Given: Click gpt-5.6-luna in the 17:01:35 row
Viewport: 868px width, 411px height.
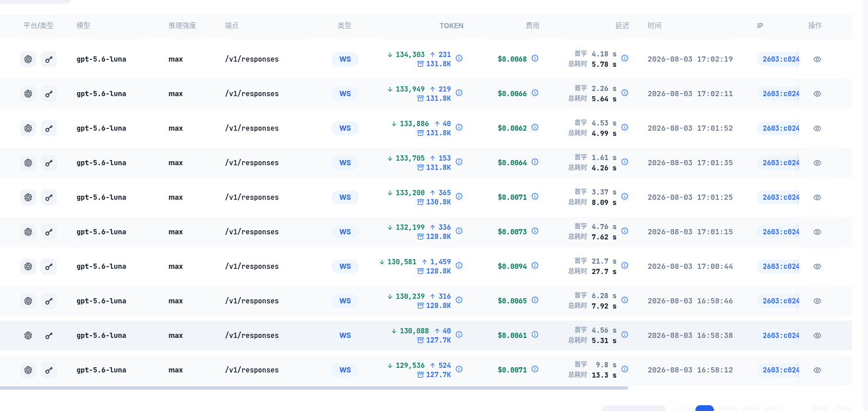Looking at the screenshot, I should click(x=101, y=163).
